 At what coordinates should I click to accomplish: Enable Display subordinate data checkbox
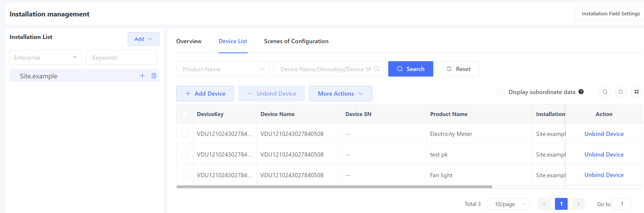(x=501, y=92)
